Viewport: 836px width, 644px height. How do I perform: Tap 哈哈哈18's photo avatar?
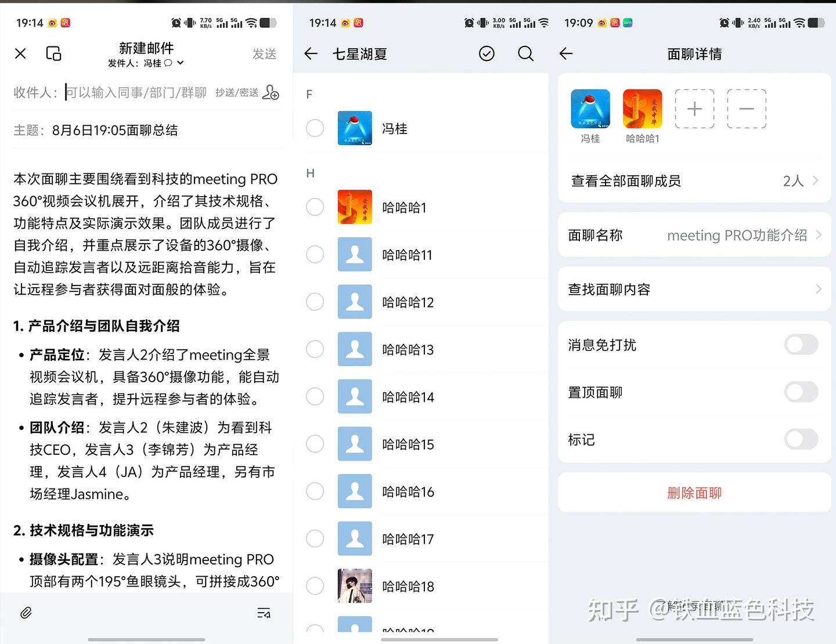coord(355,586)
